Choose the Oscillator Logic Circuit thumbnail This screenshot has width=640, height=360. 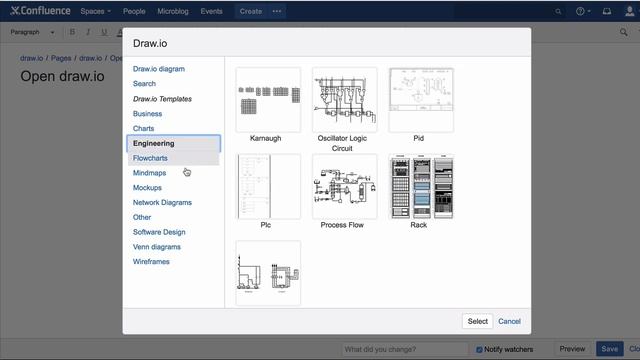[x=344, y=100]
